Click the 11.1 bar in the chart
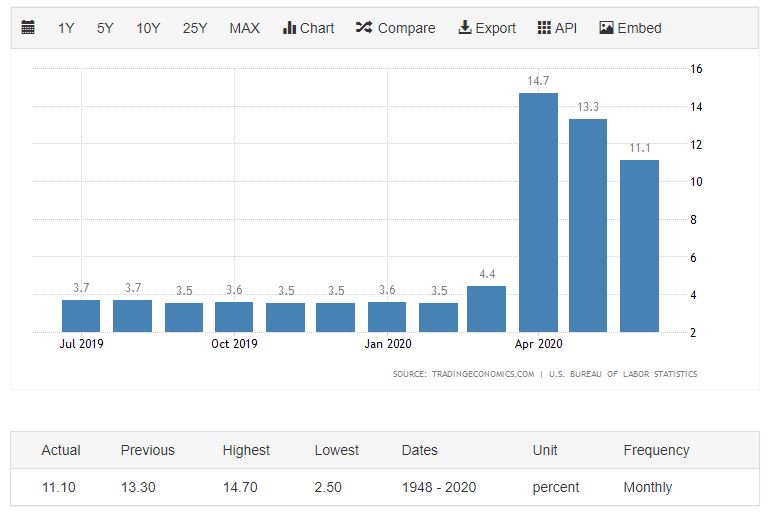This screenshot has height=514, width=776. click(x=639, y=246)
